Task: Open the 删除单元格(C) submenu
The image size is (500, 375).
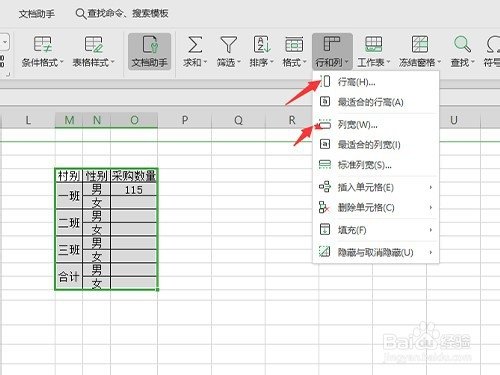Action: (376, 207)
